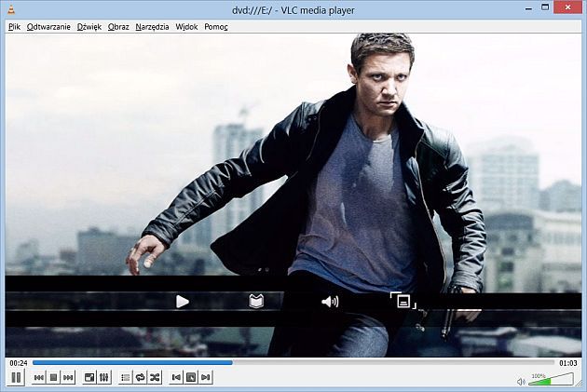Image resolution: width=587 pixels, height=392 pixels.
Task: Open the DVD menu button
Action: pos(191,378)
